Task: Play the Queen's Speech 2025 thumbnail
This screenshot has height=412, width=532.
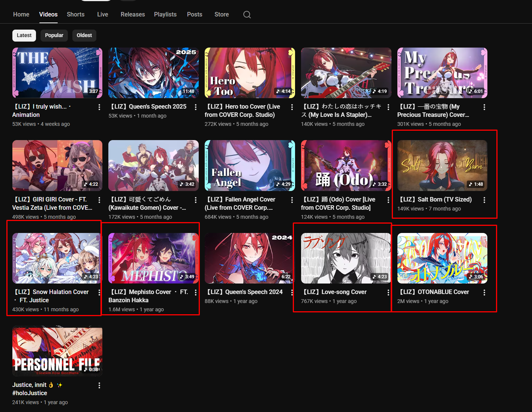Action: pyautogui.click(x=154, y=73)
